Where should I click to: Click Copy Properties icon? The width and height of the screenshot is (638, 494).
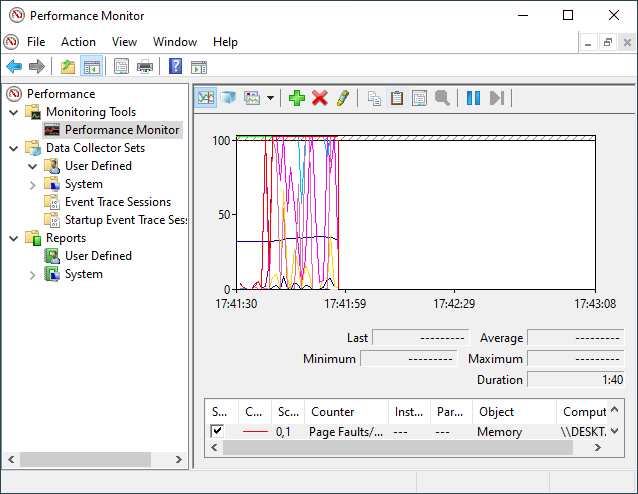(x=374, y=98)
